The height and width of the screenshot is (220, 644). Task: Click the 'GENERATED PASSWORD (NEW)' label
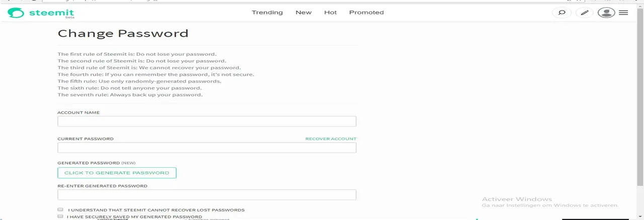(x=97, y=163)
